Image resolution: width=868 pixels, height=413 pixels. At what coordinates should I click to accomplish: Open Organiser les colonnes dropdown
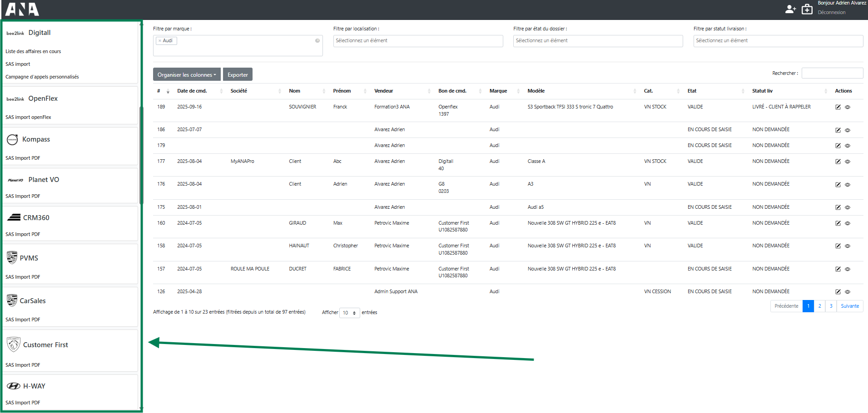pyautogui.click(x=187, y=75)
